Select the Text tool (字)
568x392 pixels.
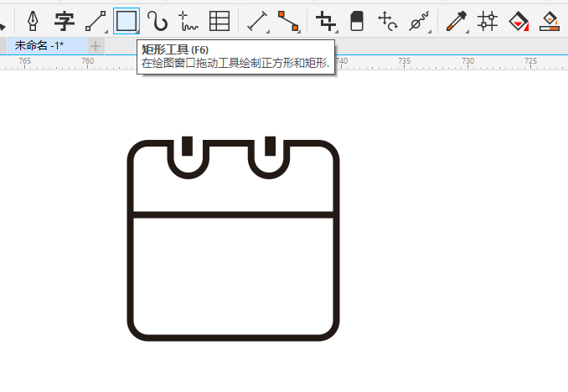(65, 21)
